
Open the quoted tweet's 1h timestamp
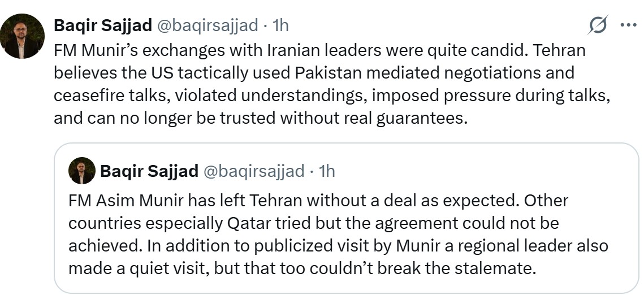[x=327, y=171]
